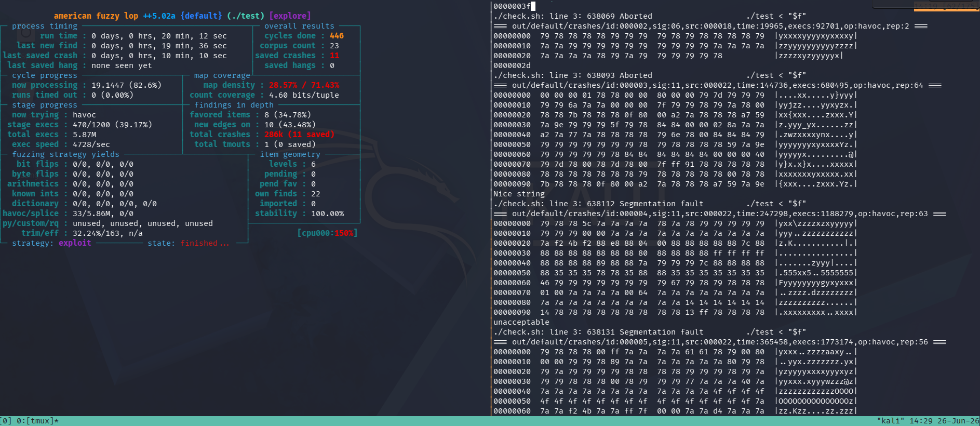Click the 'byte flips' row label
This screenshot has height=426, width=980.
[x=35, y=174]
